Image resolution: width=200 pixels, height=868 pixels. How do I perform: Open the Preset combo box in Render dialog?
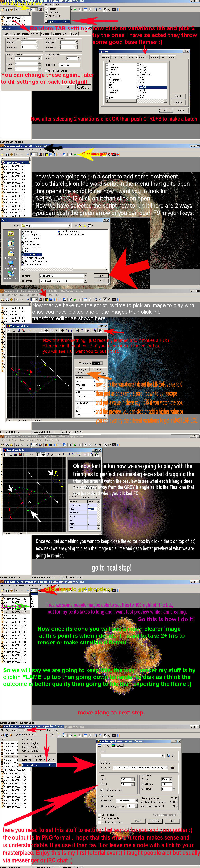(162, 756)
